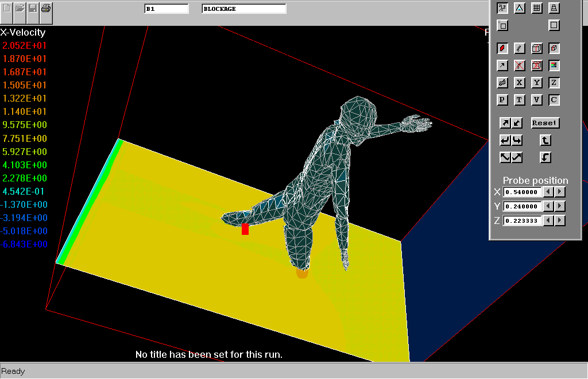Image resolution: width=588 pixels, height=379 pixels.
Task: Select the Y plane button
Action: pyautogui.click(x=536, y=83)
